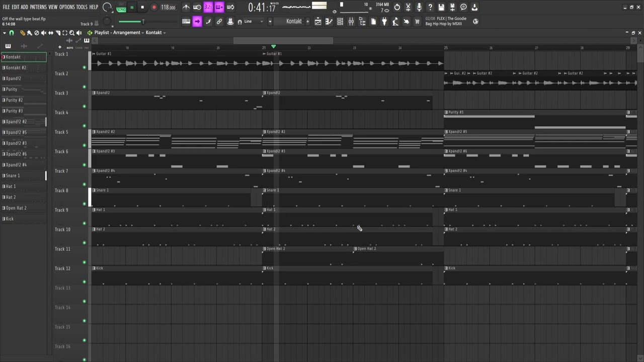Select the playlist Draw pencil tool
The image size is (644, 362).
pos(23,33)
